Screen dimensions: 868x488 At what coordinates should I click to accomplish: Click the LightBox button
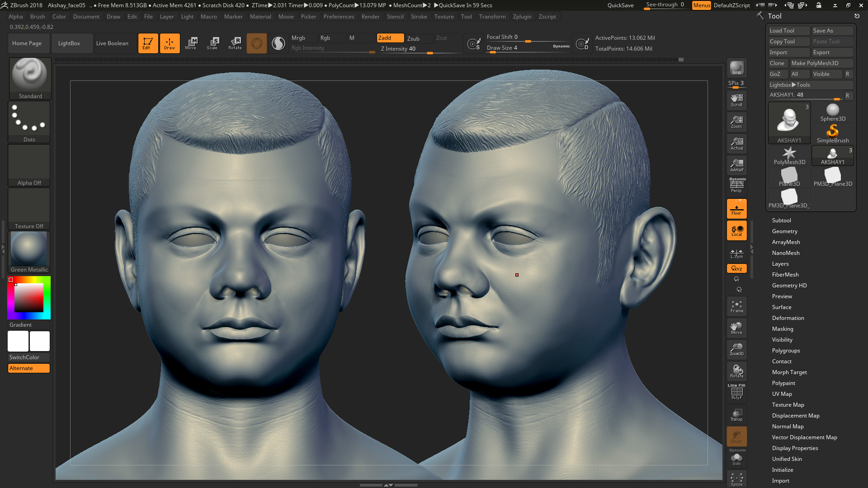pos(71,43)
